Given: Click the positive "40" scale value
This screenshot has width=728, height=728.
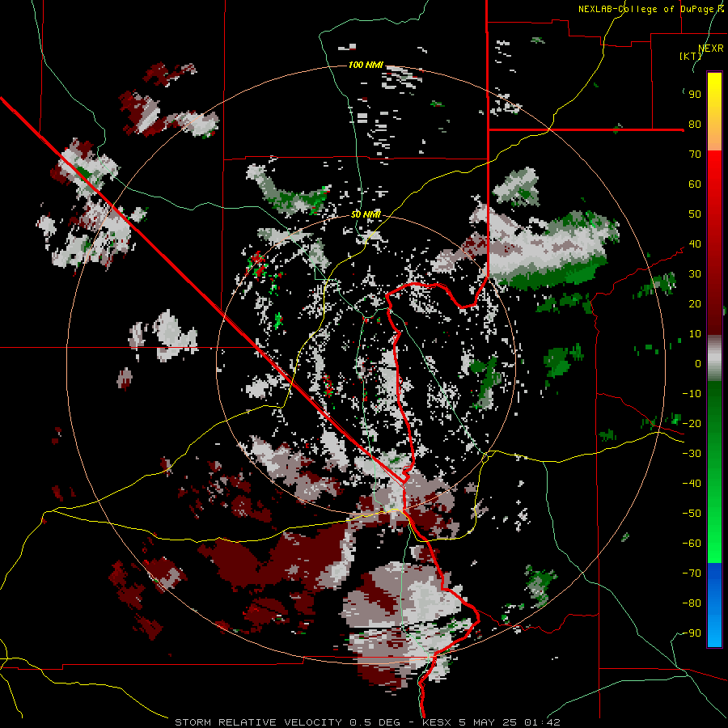Looking at the screenshot, I should pyautogui.click(x=695, y=243).
